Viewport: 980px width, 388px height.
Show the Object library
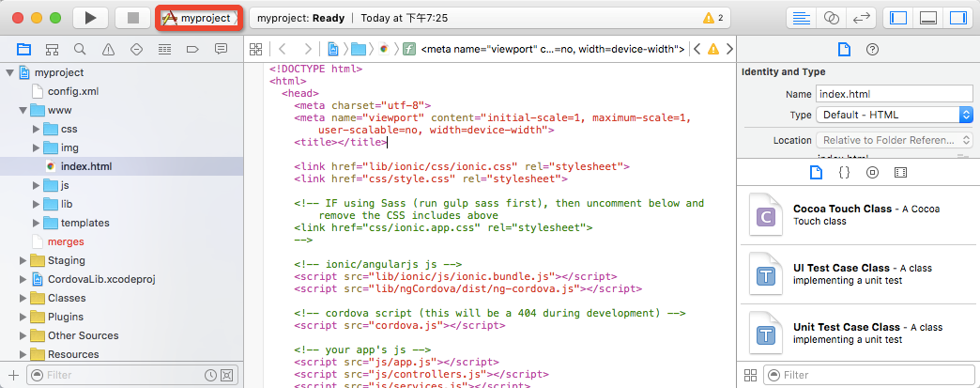pos(872,172)
